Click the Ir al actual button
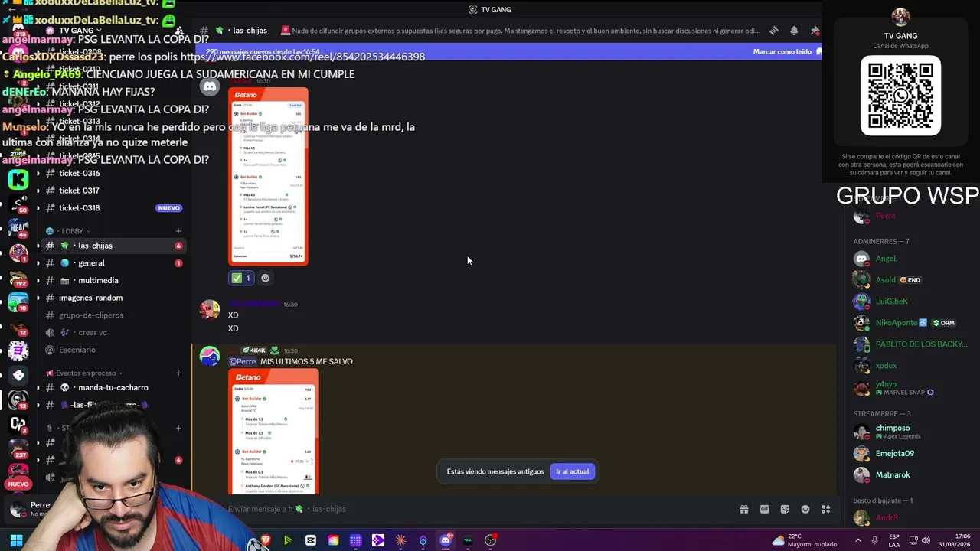 572,471
